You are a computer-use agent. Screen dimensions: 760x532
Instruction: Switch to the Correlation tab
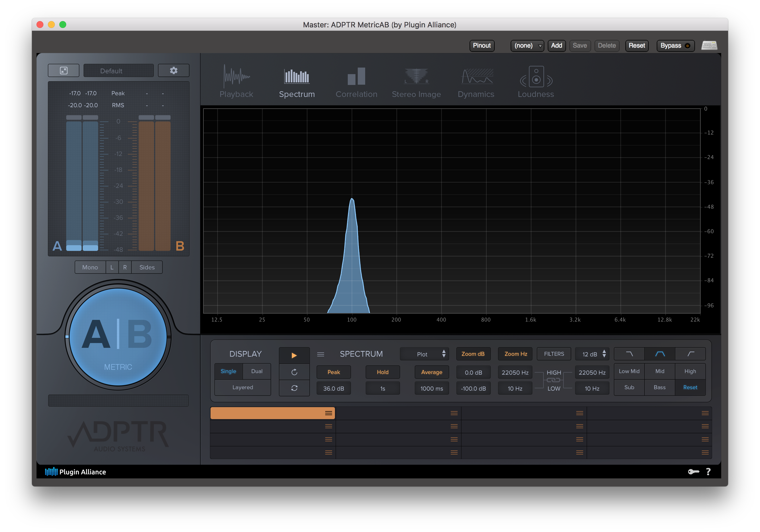pos(357,83)
